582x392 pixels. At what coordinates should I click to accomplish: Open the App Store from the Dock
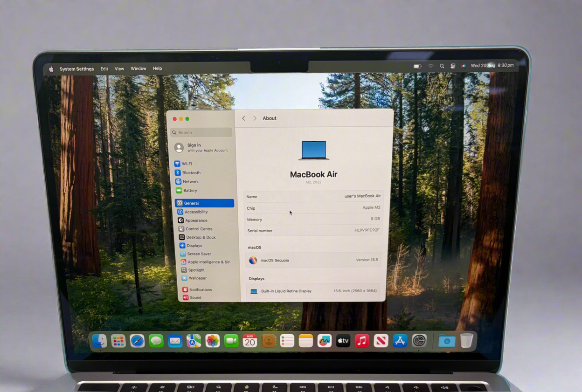400,341
